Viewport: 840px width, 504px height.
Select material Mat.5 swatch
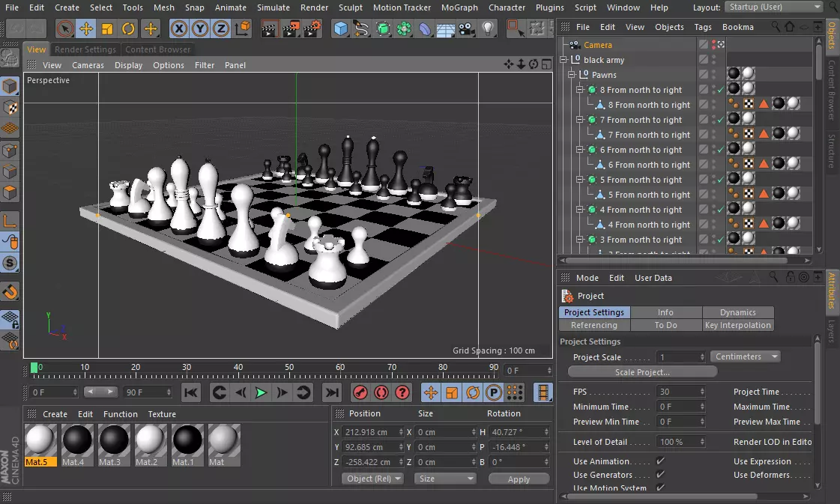tap(40, 440)
